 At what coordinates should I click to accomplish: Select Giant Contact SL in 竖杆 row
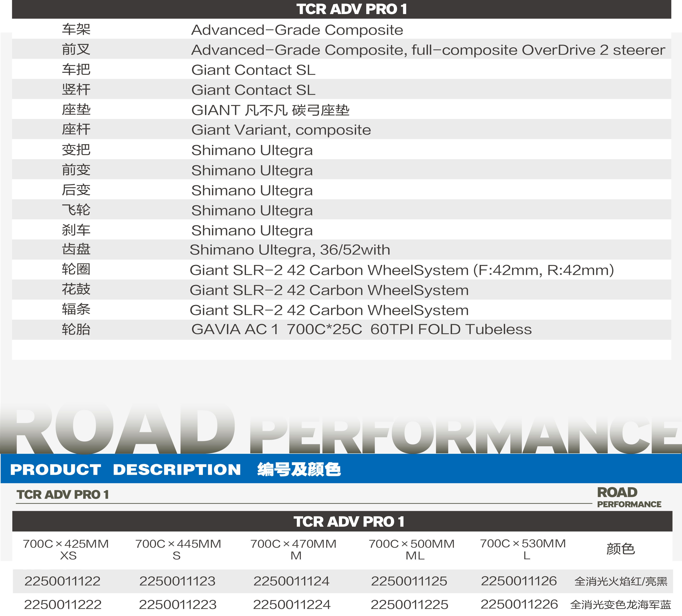coord(253,90)
